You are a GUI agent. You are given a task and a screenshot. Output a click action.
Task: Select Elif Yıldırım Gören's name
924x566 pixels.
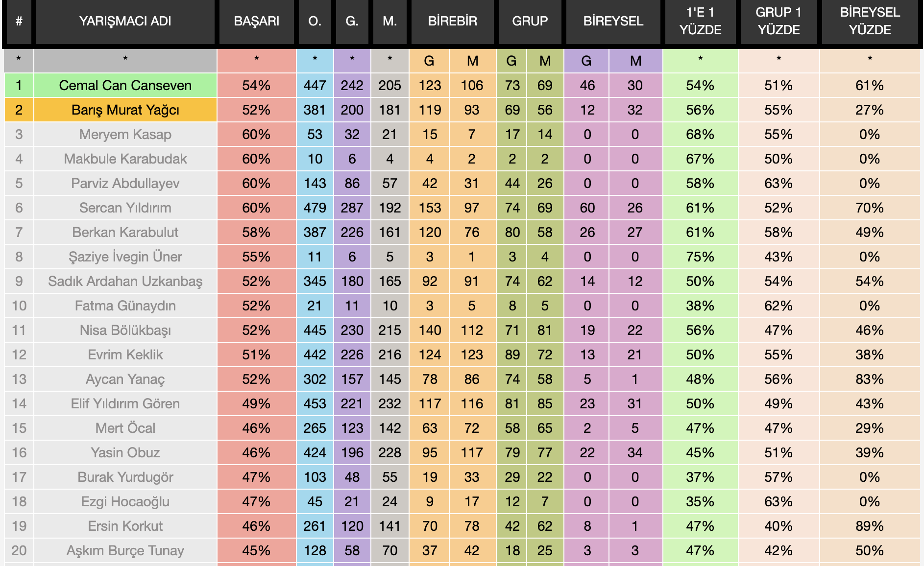125,403
